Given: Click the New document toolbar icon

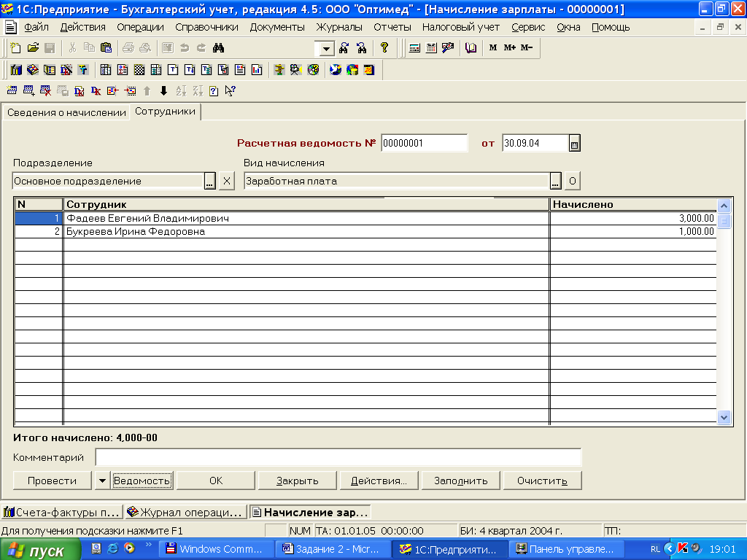Looking at the screenshot, I should (x=16, y=47).
